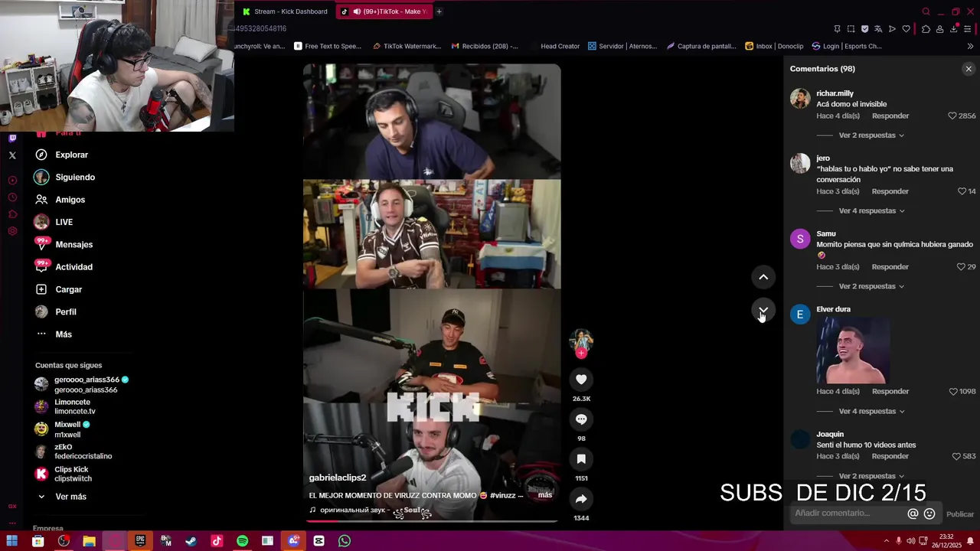The image size is (980, 551).
Task: Expand followed accounts with Ver más
Action: coord(62,497)
